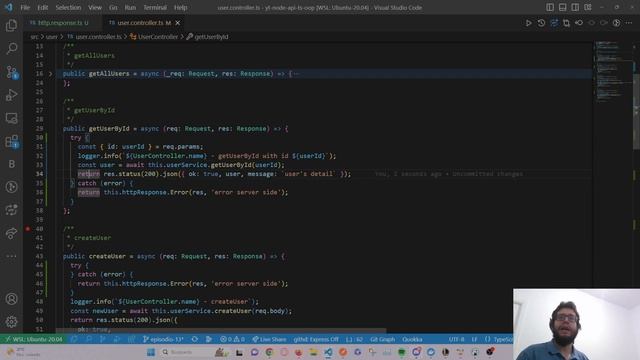Open the Remote Explorer view

pos(11,118)
